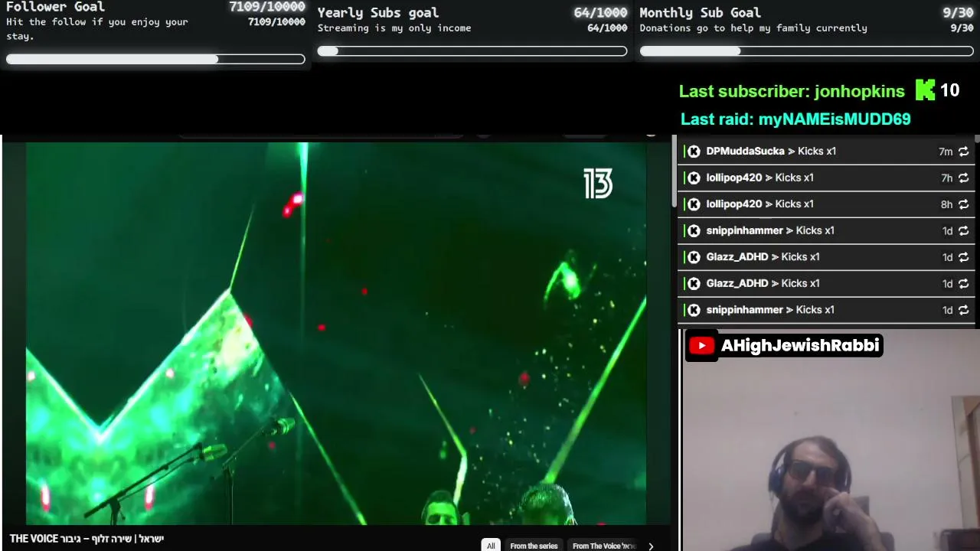Click 'Streaming is my only income' text
The width and height of the screenshot is (980, 551).
(394, 28)
